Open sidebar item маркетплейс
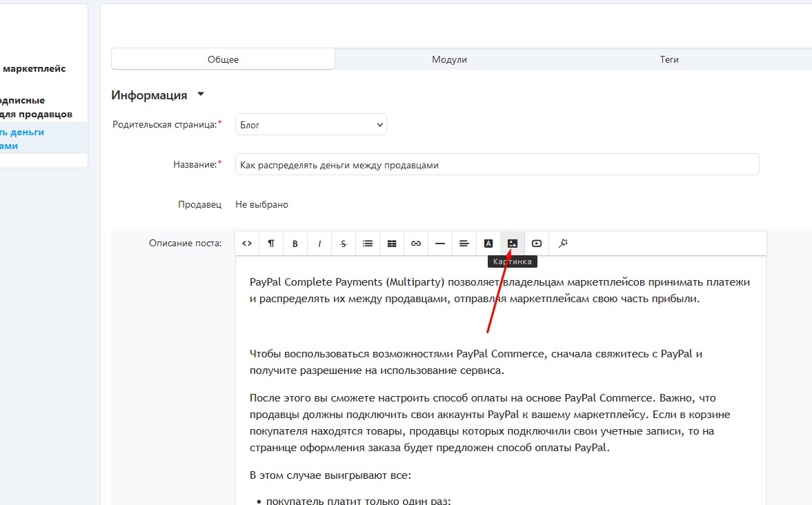 [34, 68]
